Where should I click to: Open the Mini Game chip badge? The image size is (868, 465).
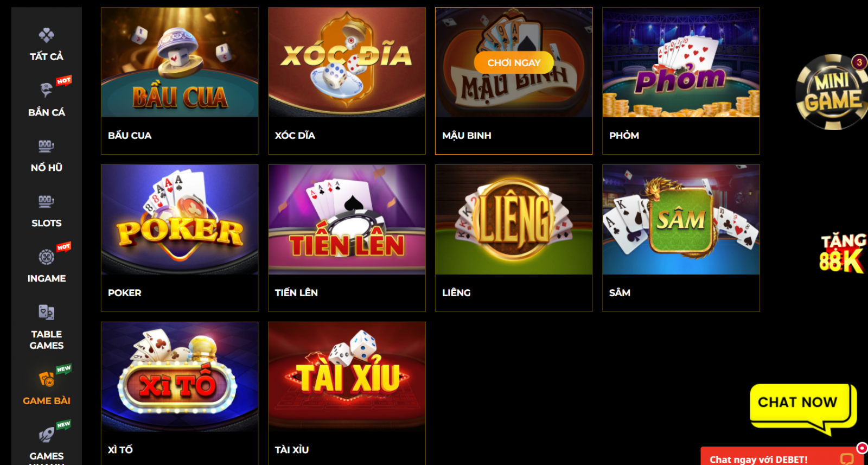(x=832, y=92)
